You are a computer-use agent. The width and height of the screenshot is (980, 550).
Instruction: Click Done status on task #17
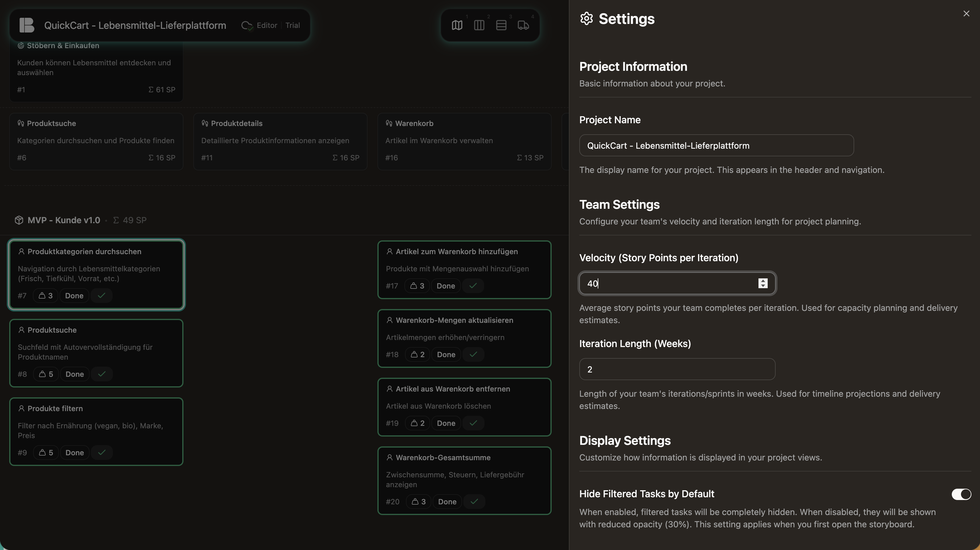point(446,286)
